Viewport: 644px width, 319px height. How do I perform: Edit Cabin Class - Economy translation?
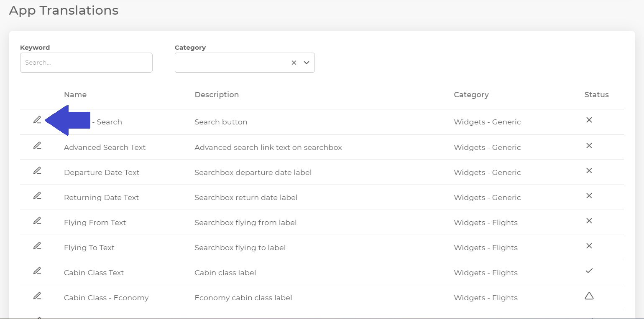[x=37, y=296]
